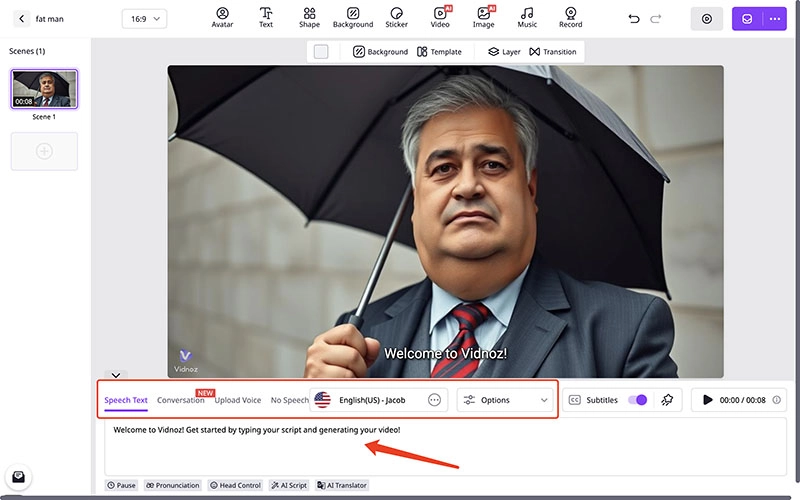
Task: Play the speech audio preview
Action: (x=708, y=400)
